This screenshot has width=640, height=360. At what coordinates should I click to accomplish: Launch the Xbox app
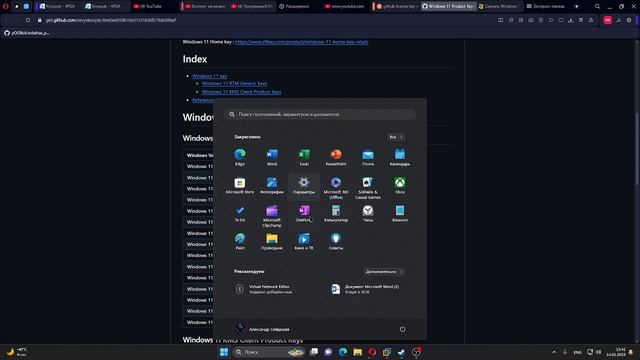400,185
